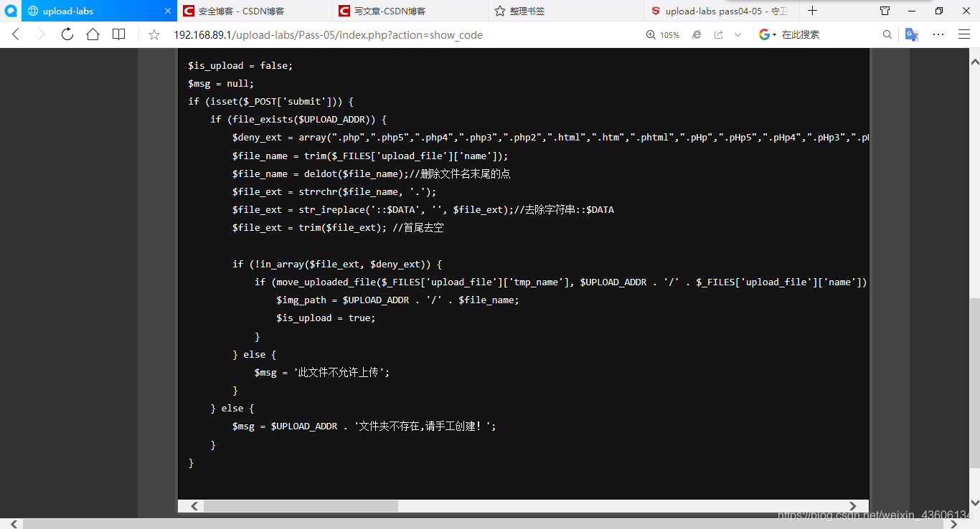Screen dimensions: 980x529
Task: Click the $file_ext = trim($file_ext) line
Action: pos(339,227)
